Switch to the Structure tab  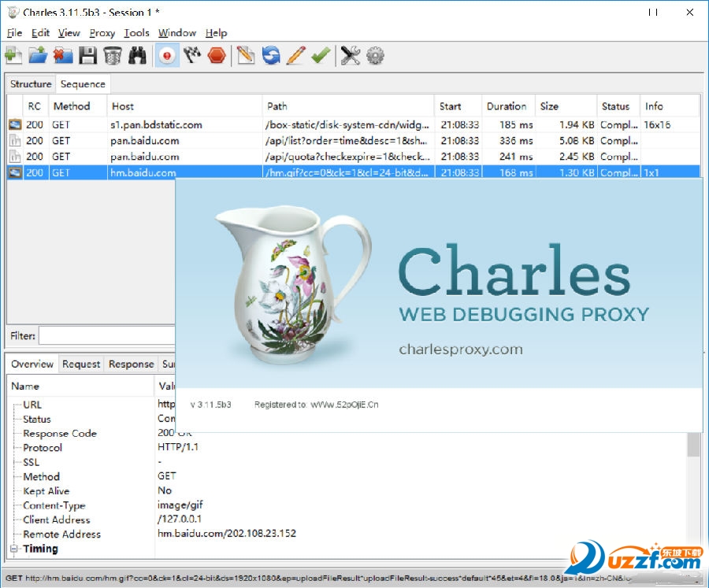[31, 84]
